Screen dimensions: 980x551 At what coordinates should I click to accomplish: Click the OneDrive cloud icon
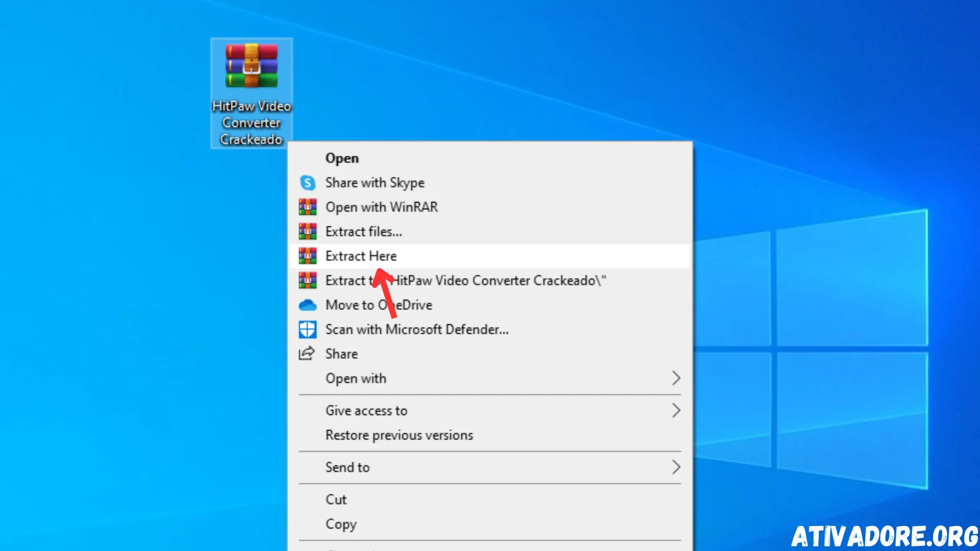(x=307, y=305)
